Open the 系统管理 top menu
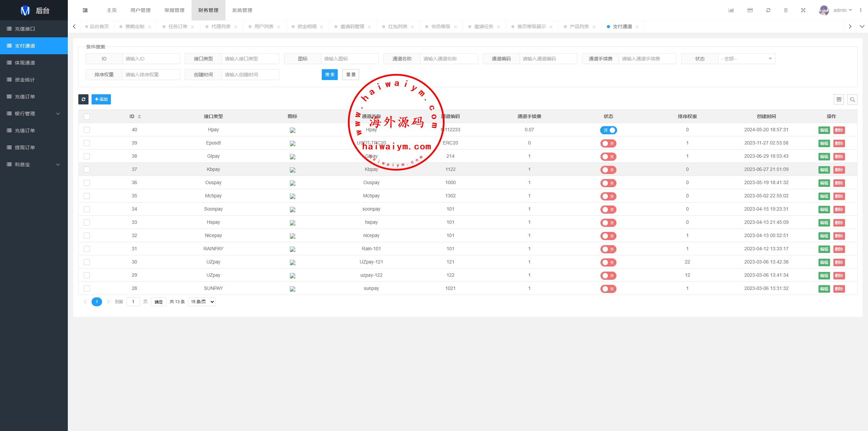Viewport: 868px width, 431px height. coord(242,10)
